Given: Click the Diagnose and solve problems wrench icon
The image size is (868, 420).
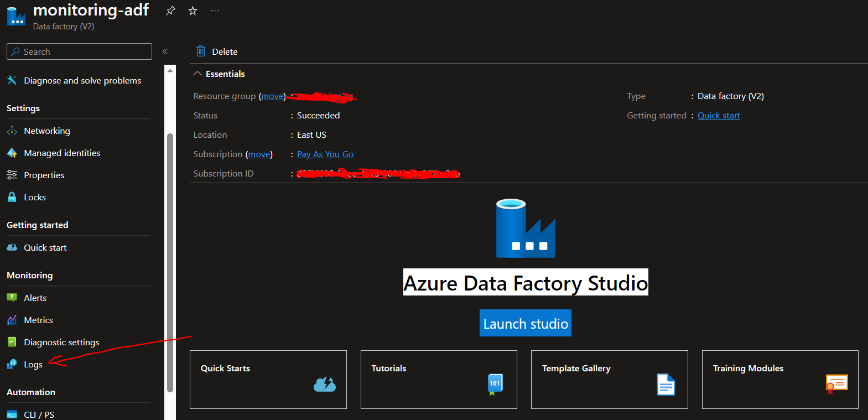Looking at the screenshot, I should (12, 80).
